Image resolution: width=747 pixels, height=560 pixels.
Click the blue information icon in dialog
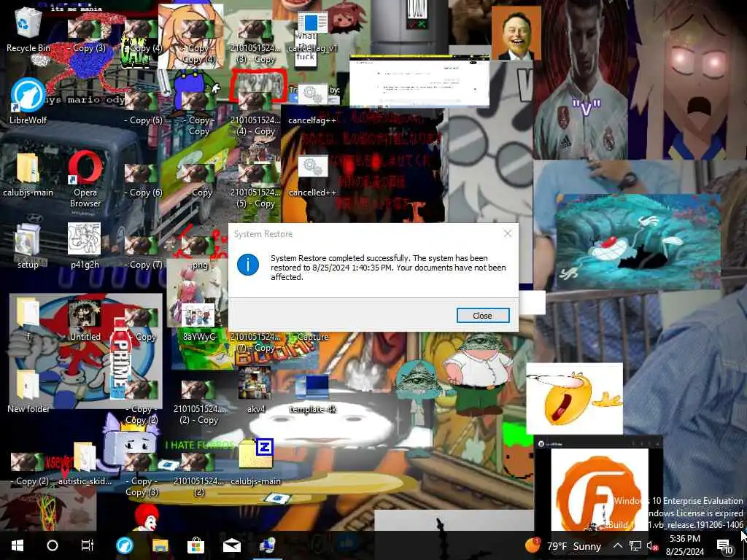point(248,264)
